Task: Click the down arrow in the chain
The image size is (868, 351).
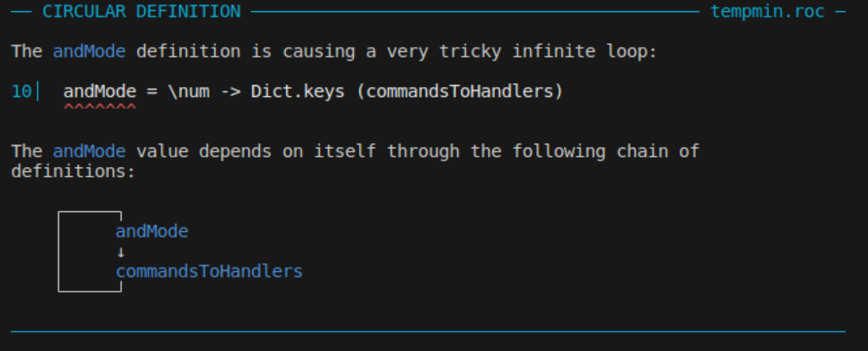Action: pyautogui.click(x=120, y=252)
